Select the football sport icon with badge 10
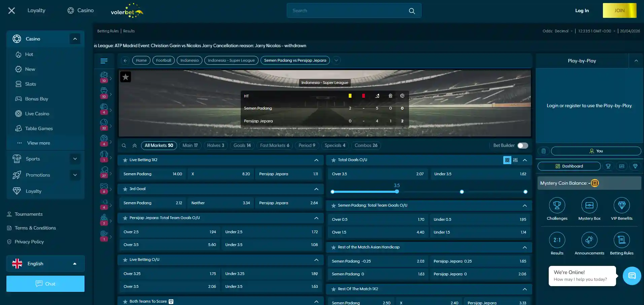The height and width of the screenshot is (305, 644). tap(104, 77)
